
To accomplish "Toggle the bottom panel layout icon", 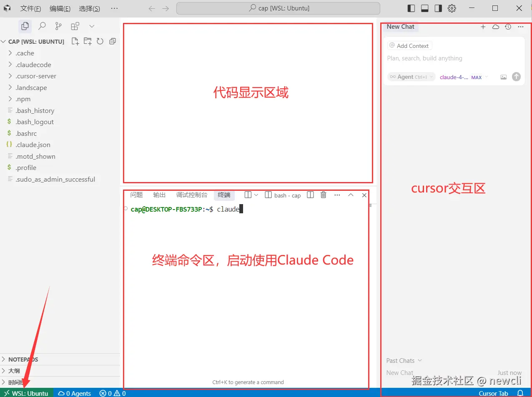I will (425, 8).
